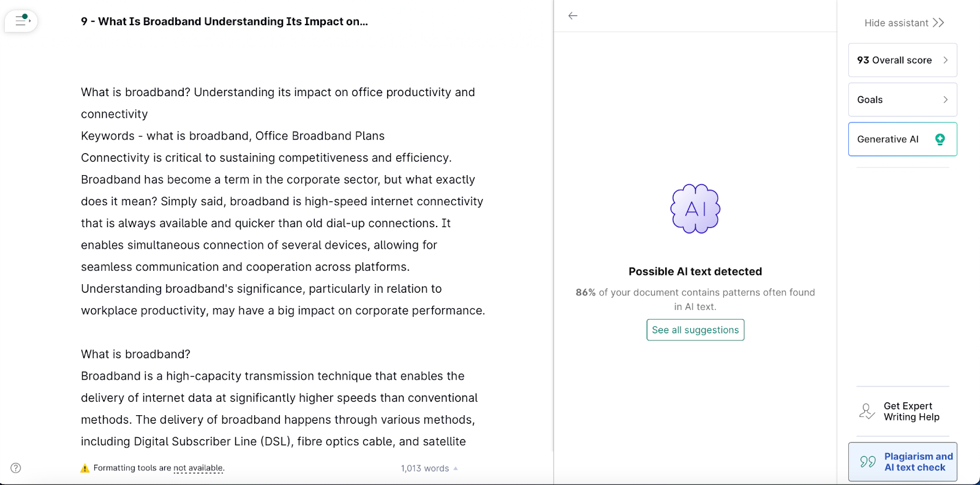Click the expert writing help person icon

867,412
